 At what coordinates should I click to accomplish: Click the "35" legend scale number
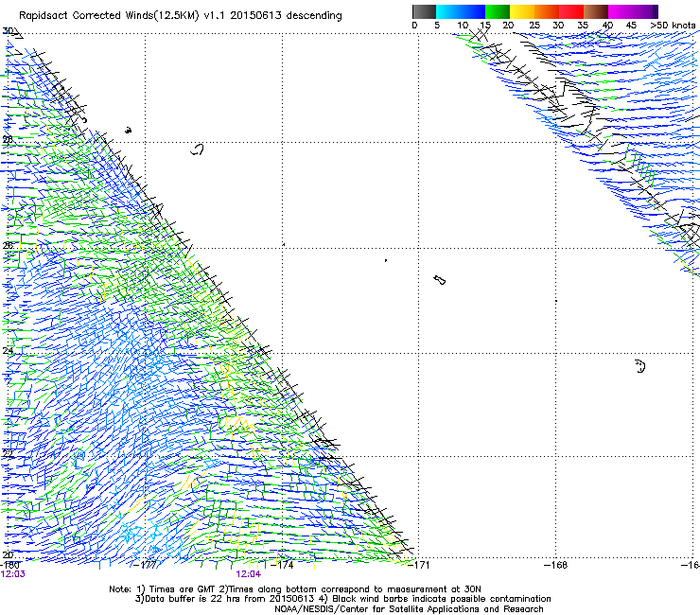[x=583, y=26]
